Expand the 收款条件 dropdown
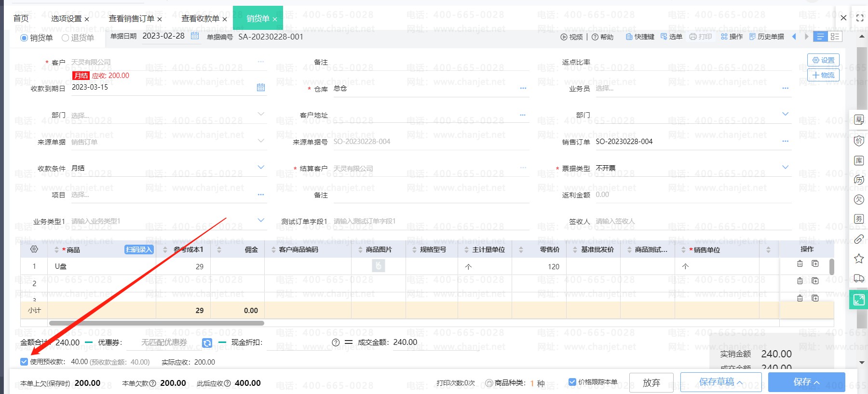Image resolution: width=868 pixels, height=394 pixels. tap(261, 168)
